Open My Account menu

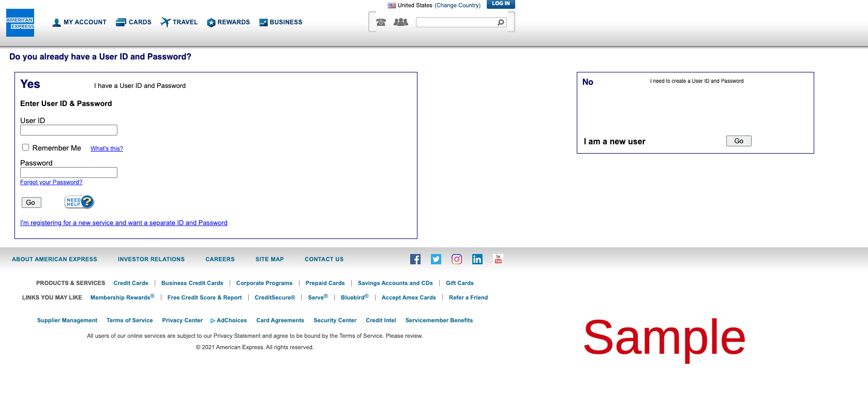(79, 22)
